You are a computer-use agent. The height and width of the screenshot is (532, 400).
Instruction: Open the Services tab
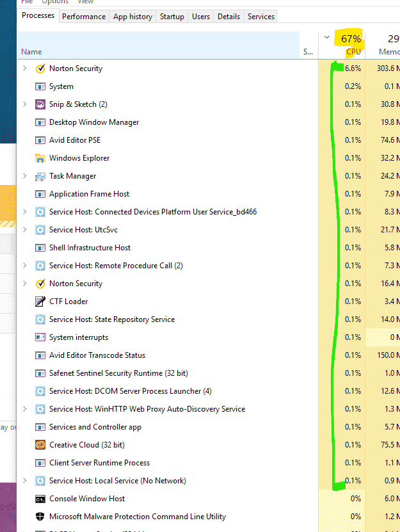[x=261, y=17]
